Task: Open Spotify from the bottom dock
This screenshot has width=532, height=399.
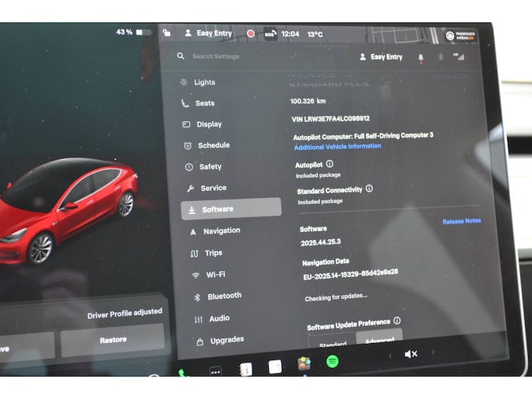Action: click(x=332, y=361)
